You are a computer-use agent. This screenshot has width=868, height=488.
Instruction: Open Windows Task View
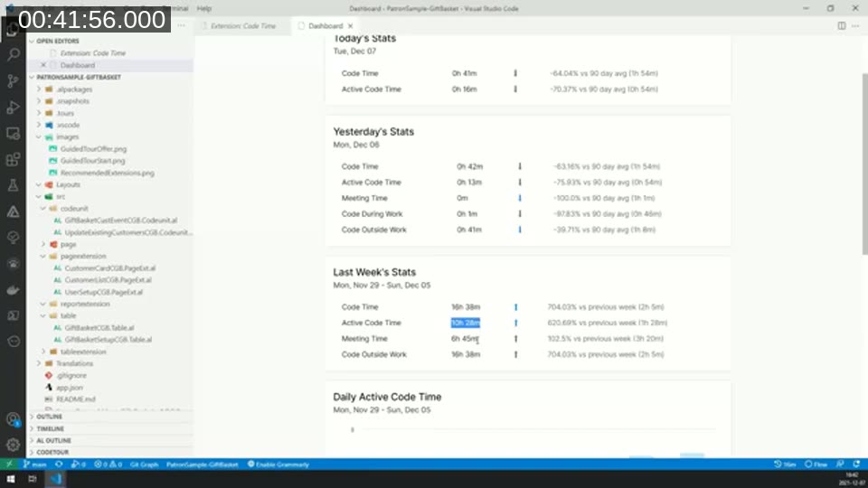click(33, 479)
